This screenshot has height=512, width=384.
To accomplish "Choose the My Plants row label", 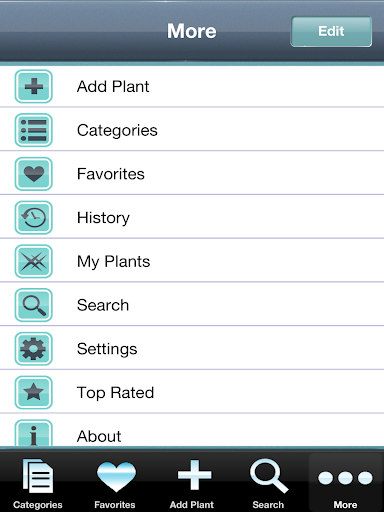I will tap(114, 262).
